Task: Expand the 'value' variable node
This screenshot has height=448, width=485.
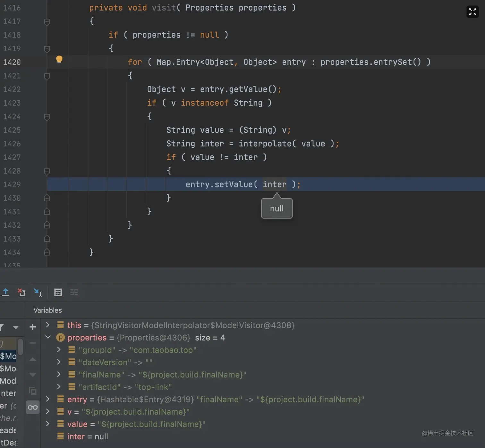Action: click(47, 424)
